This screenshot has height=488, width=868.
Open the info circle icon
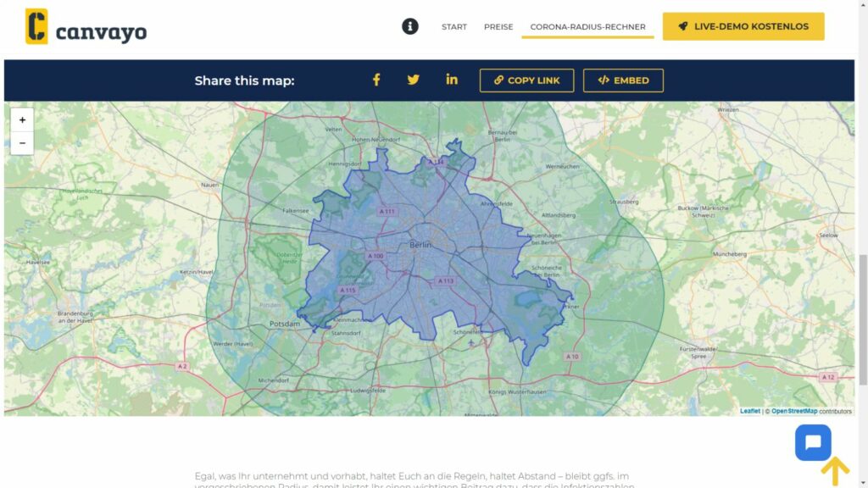click(410, 26)
